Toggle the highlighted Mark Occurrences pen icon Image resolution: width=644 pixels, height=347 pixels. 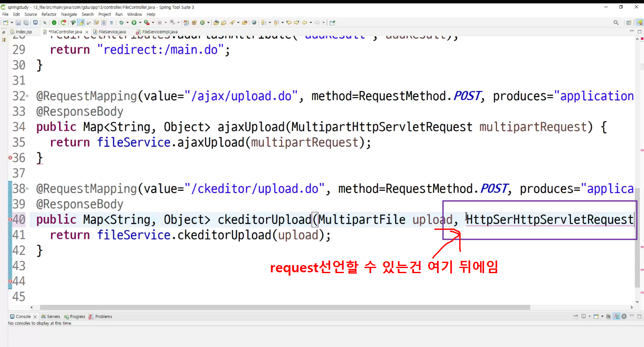click(81, 23)
